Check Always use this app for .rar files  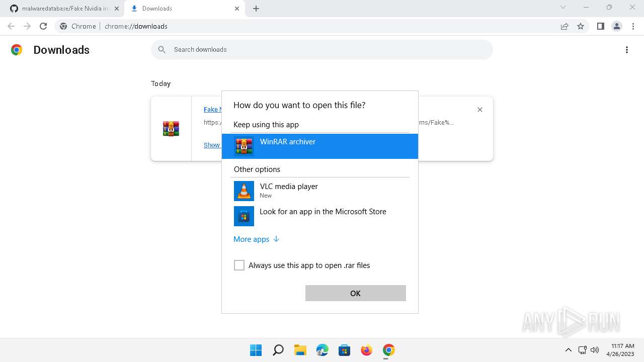click(239, 265)
